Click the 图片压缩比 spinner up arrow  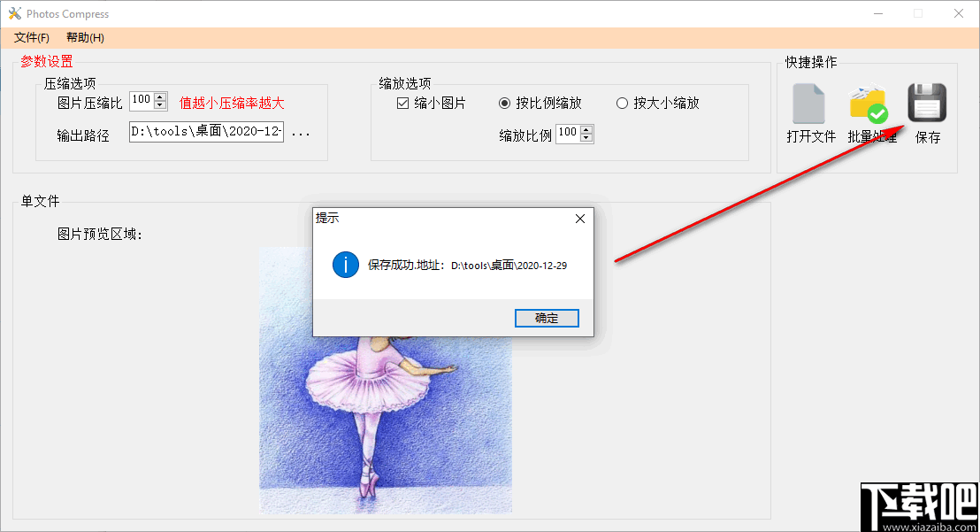[158, 96]
